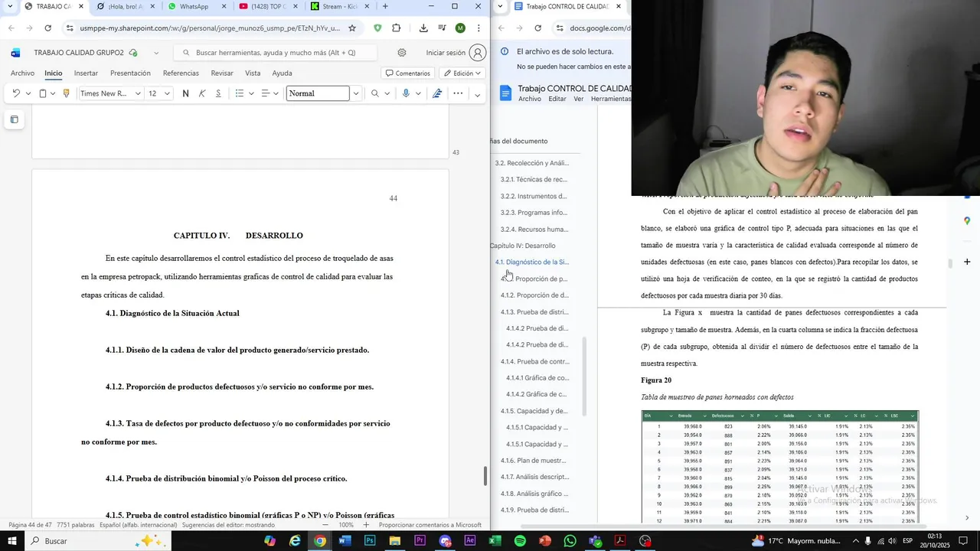Click the account avatar icon

478,53
